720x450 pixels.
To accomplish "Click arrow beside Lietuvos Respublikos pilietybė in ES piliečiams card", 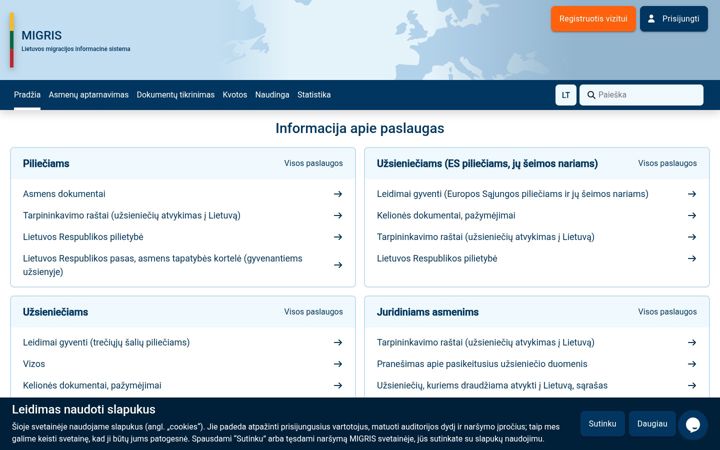I will 692,259.
